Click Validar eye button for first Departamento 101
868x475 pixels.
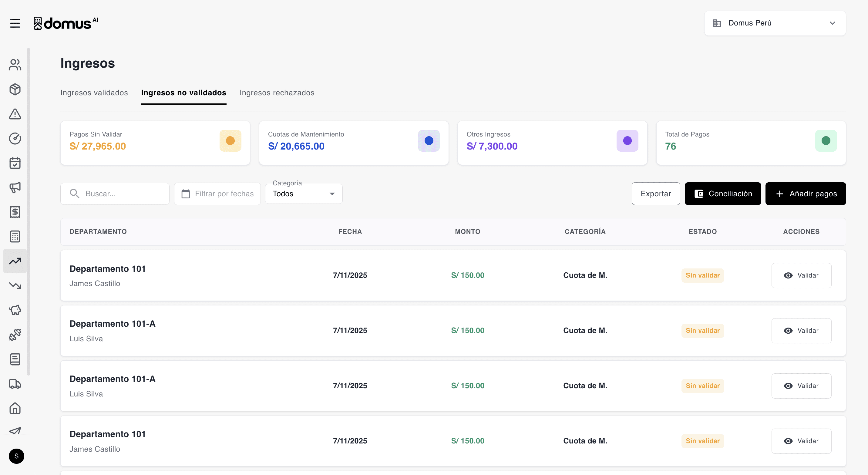pyautogui.click(x=801, y=275)
